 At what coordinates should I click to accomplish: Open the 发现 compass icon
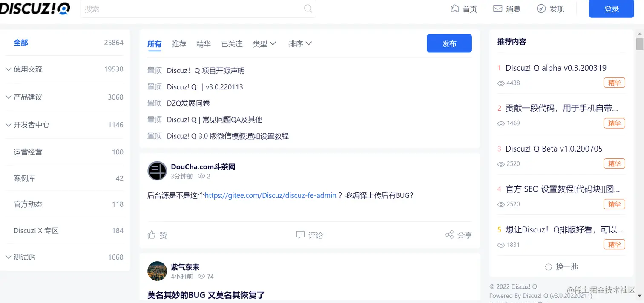[x=541, y=9]
